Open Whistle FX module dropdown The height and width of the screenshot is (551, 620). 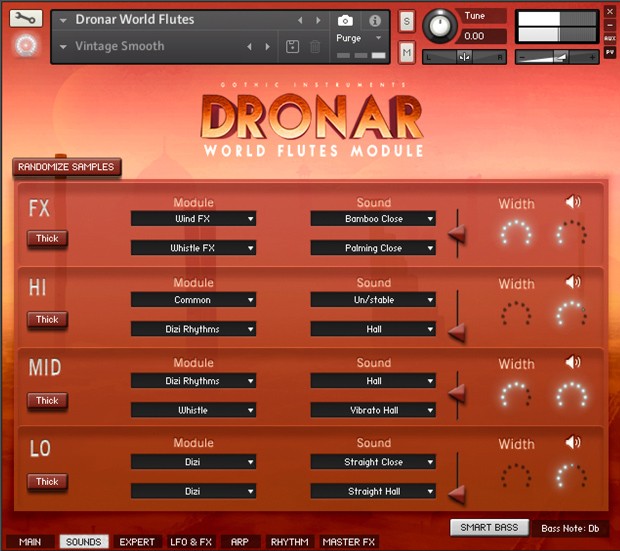pyautogui.click(x=193, y=248)
